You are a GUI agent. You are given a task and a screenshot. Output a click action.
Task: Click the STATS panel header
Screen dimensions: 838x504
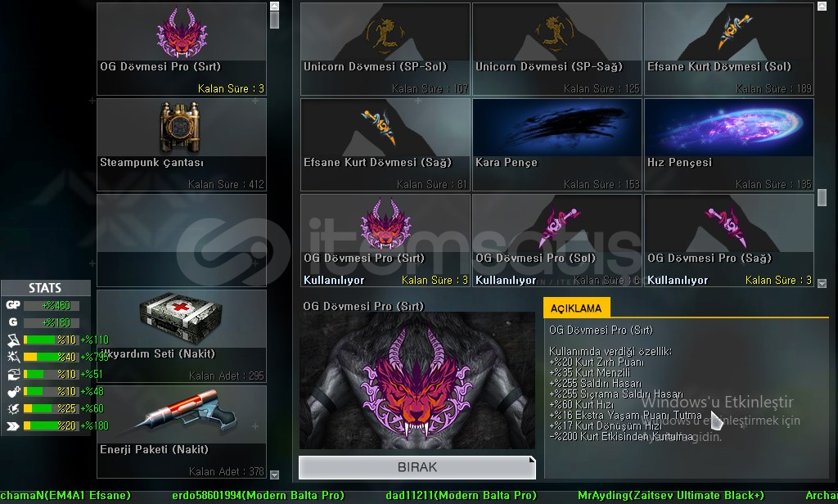pos(46,287)
